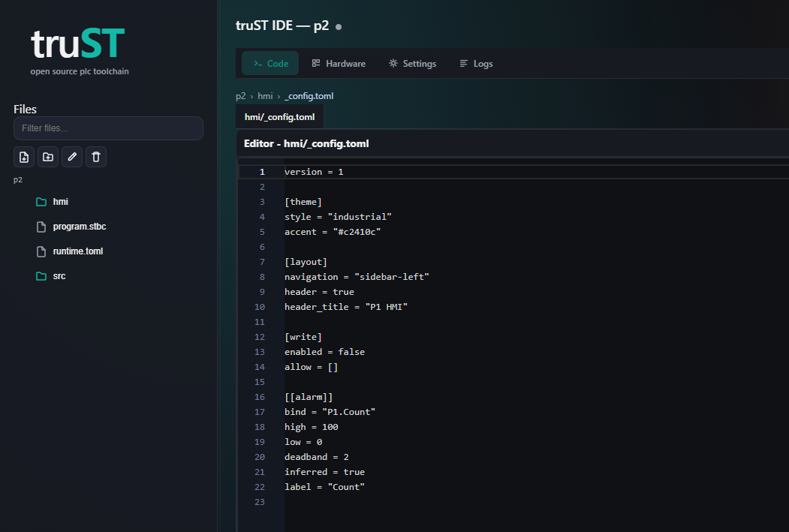789x532 pixels.
Task: Click line number 17 in the gutter
Action: pos(260,412)
